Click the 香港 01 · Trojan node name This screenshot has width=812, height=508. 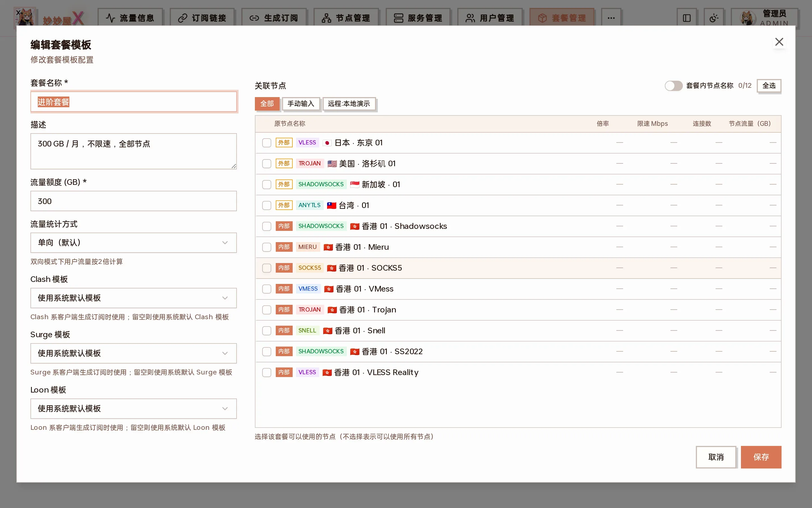[367, 310]
